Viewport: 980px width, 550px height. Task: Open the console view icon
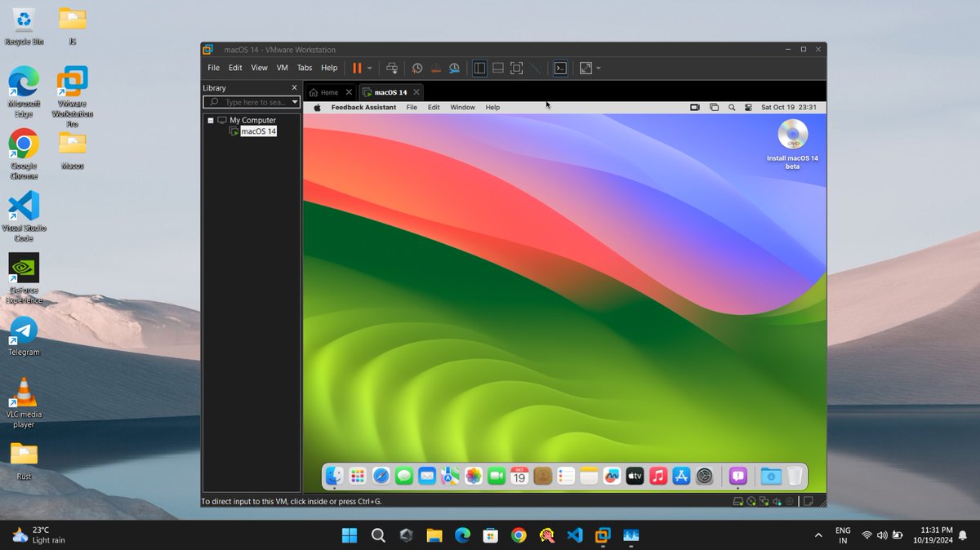tap(560, 69)
